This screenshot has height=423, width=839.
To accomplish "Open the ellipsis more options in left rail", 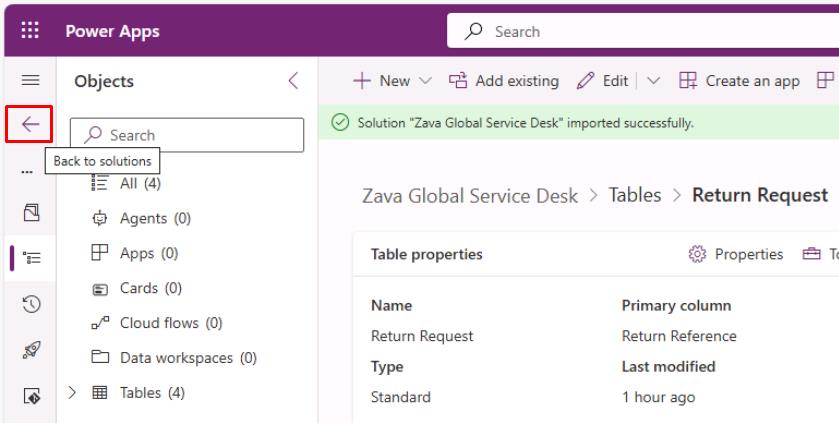I will 27,172.
